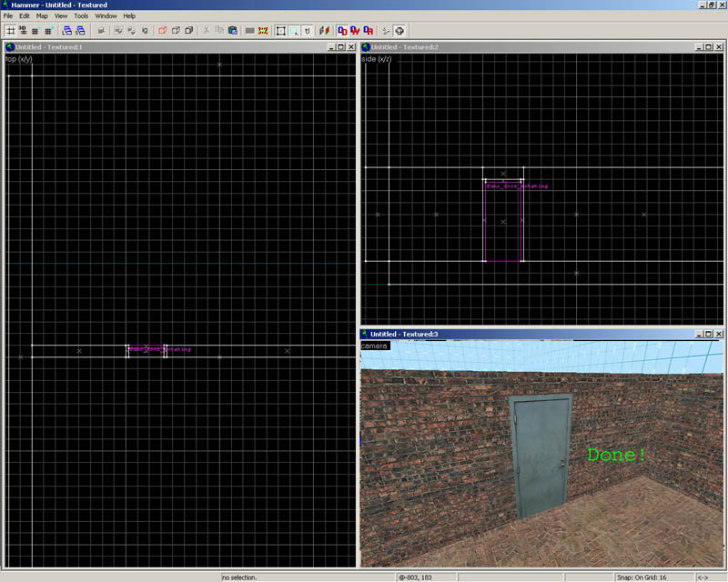Open the Window menu
728x582 pixels.
click(x=106, y=16)
